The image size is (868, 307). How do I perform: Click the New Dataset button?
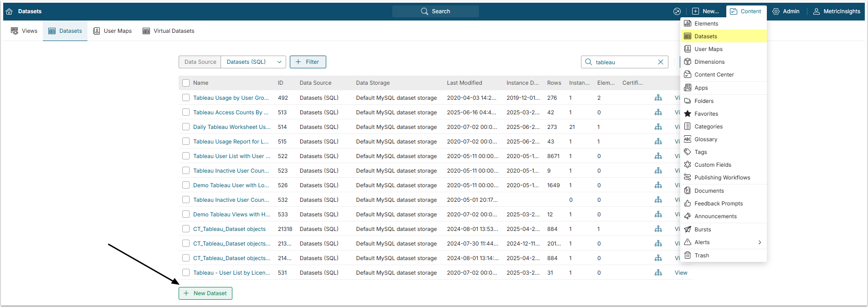click(205, 293)
